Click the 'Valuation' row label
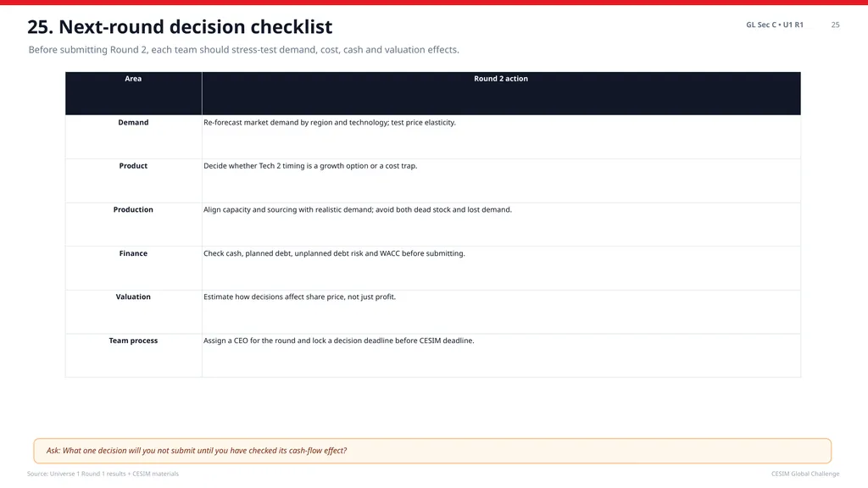 pos(133,297)
